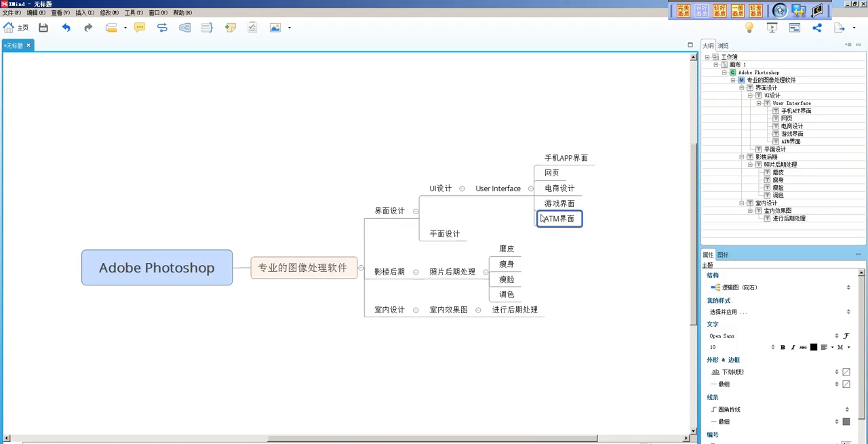868x444 pixels.
Task: Collapse the UI设计 branch on the canvas
Action: tap(462, 189)
